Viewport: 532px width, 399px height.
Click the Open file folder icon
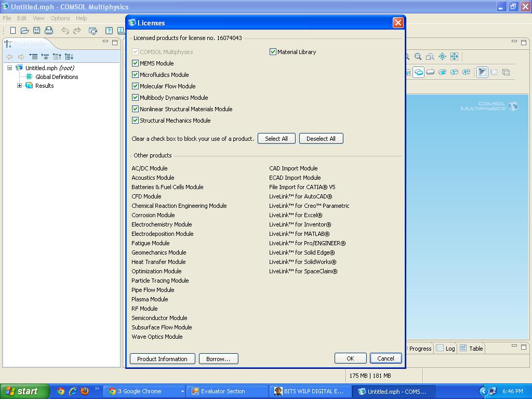[24, 31]
